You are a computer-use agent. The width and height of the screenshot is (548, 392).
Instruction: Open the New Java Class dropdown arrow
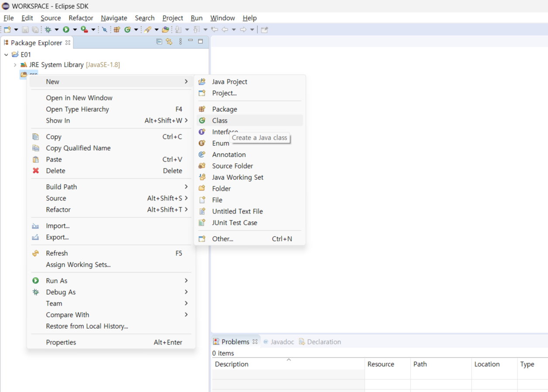(x=136, y=30)
